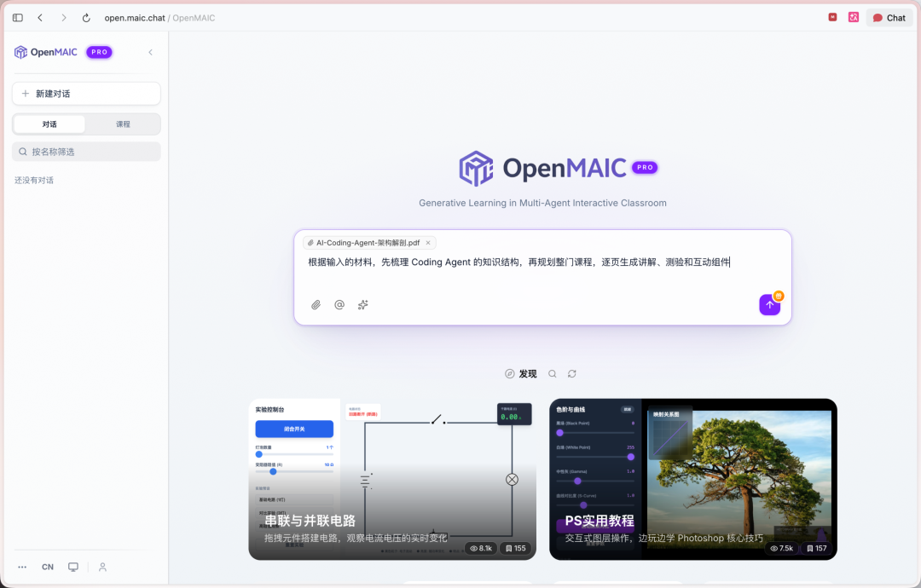The height and width of the screenshot is (588, 921).
Task: Click the OpenMAIC sidebar logo
Action: [46, 52]
